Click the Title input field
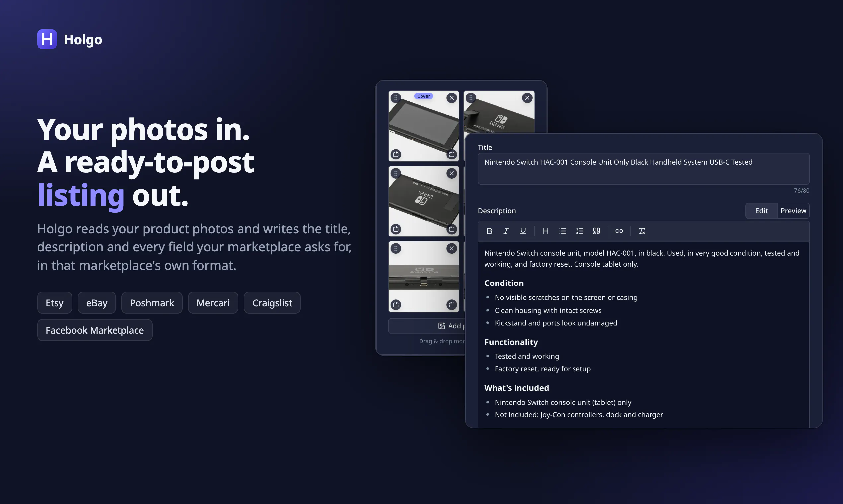This screenshot has height=504, width=843. click(644, 169)
